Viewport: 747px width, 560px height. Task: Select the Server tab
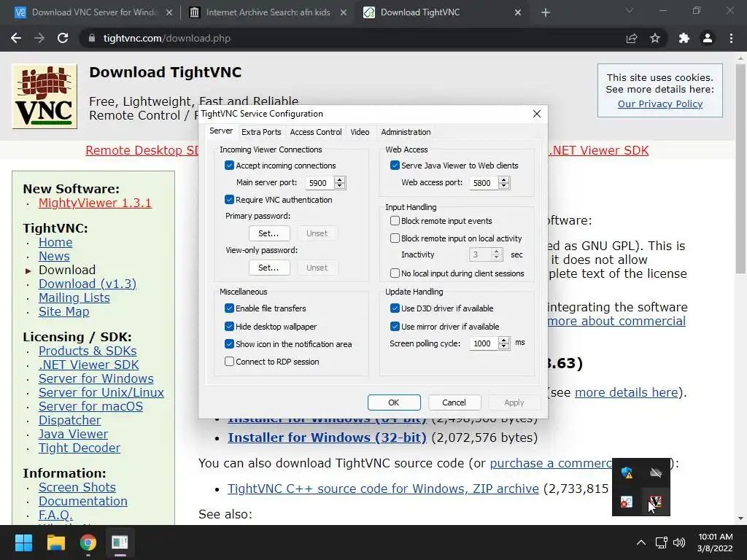221,131
